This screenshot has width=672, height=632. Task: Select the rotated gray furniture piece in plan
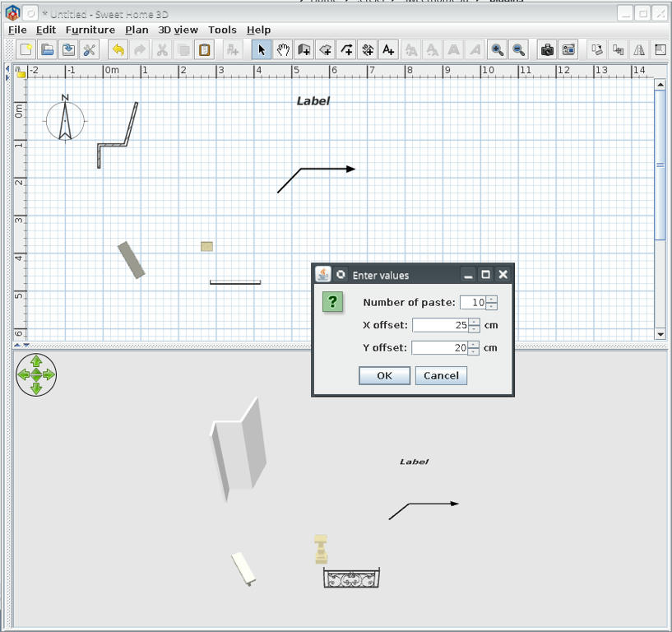(131, 260)
